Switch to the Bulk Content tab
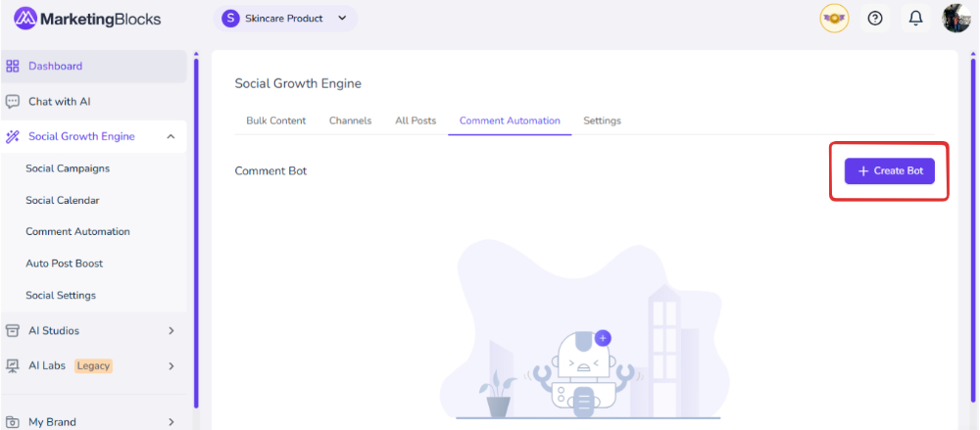 tap(276, 120)
